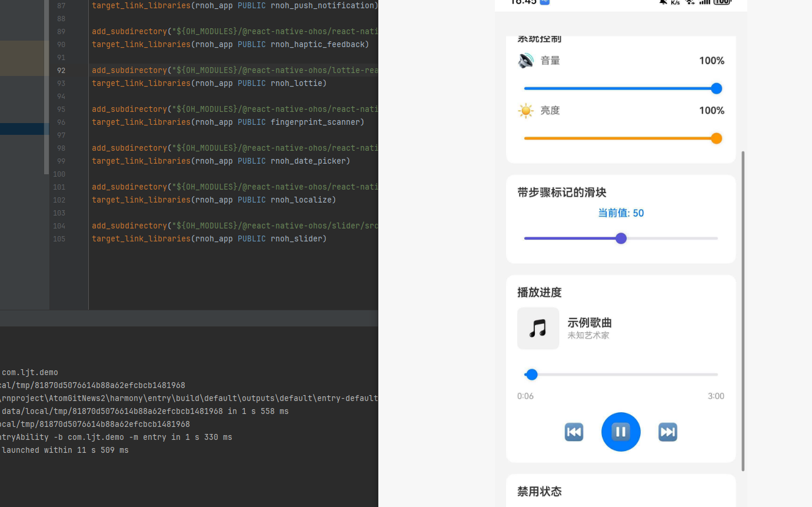
Task: Skip to the next track
Action: coord(668,432)
